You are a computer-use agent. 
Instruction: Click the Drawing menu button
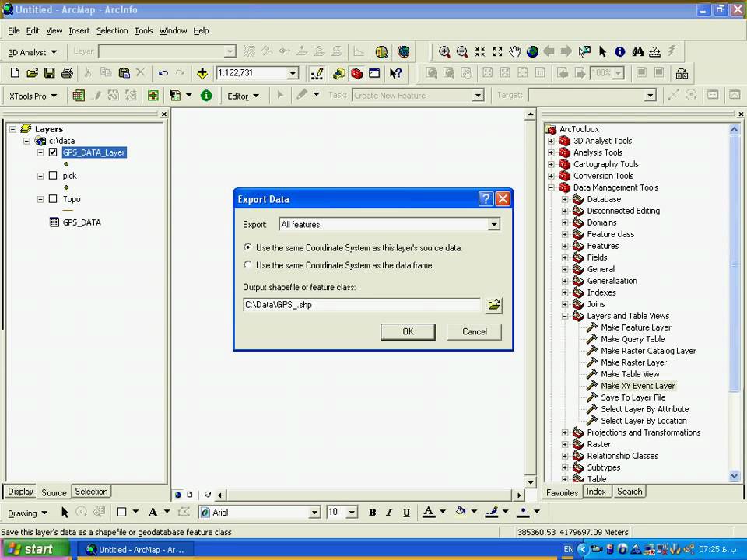tap(27, 513)
